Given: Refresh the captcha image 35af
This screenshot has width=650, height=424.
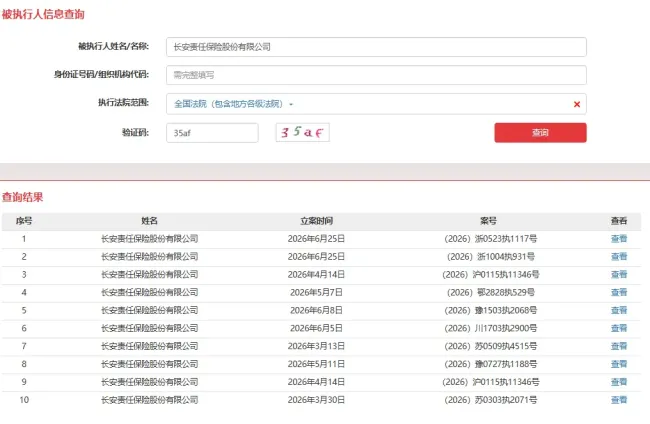Looking at the screenshot, I should (303, 133).
